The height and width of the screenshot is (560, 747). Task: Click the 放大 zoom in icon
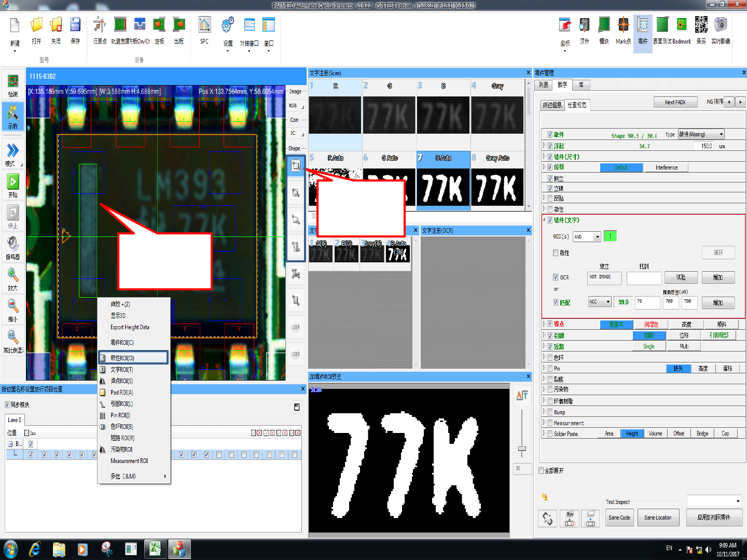pos(13,278)
